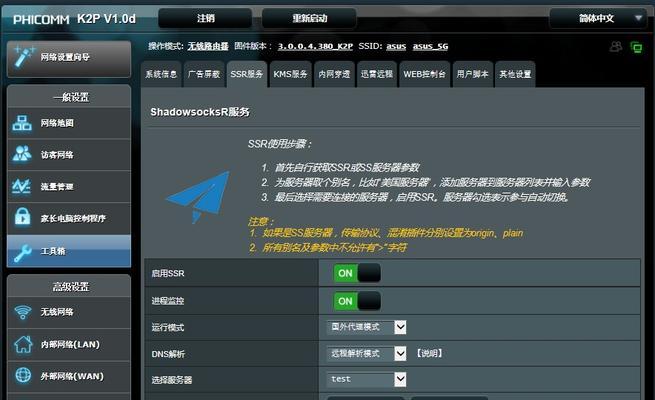Open 网络地图 menu item
Image resolution: width=655 pixels, height=400 pixels.
(x=69, y=123)
